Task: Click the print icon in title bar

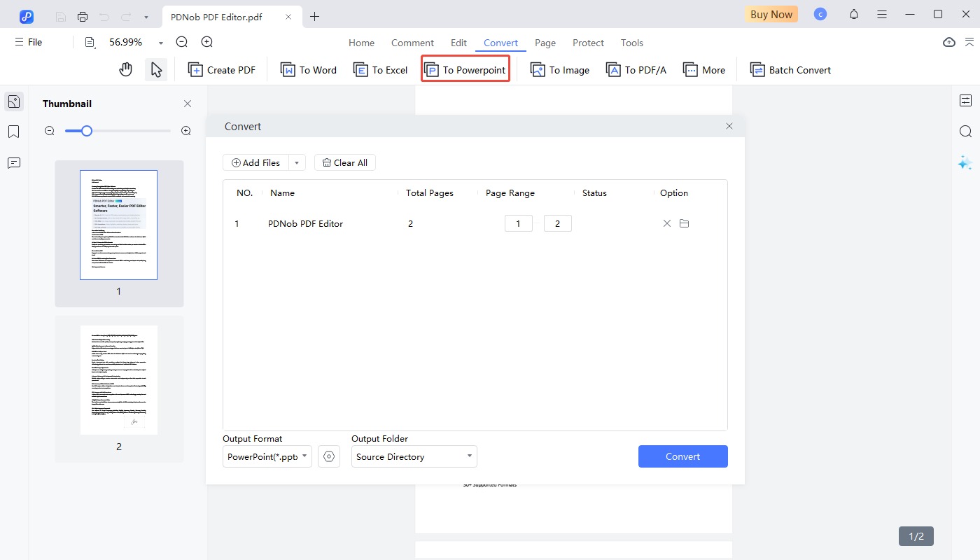Action: 83,16
